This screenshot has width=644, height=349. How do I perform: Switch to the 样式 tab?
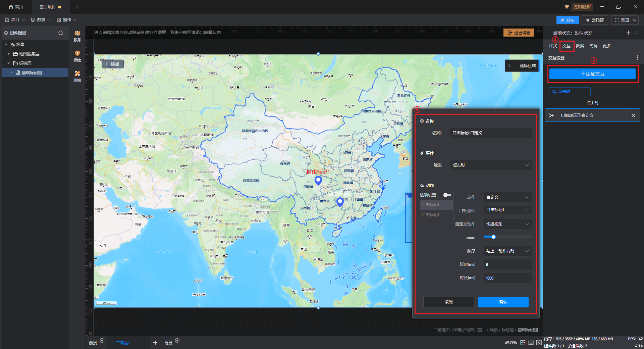click(x=553, y=46)
